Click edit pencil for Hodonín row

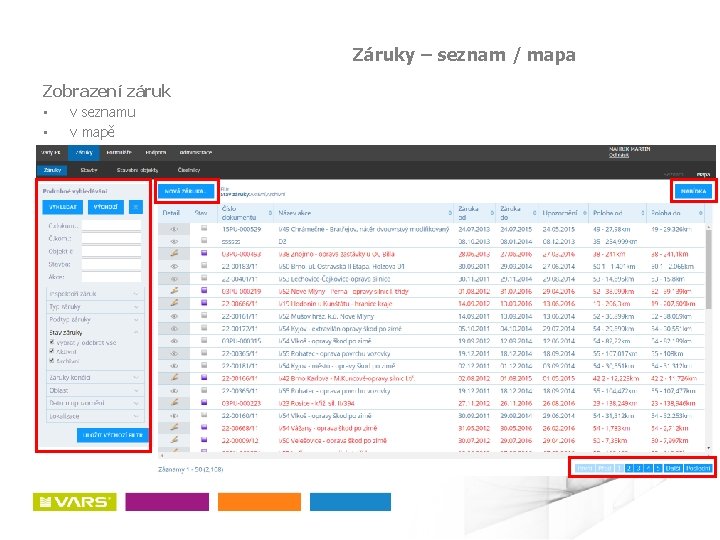(174, 304)
